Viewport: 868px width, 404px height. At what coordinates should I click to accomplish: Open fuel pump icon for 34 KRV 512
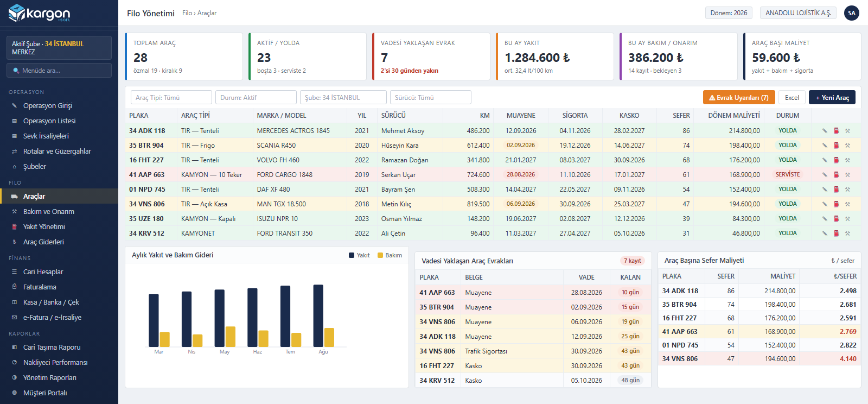tap(837, 233)
